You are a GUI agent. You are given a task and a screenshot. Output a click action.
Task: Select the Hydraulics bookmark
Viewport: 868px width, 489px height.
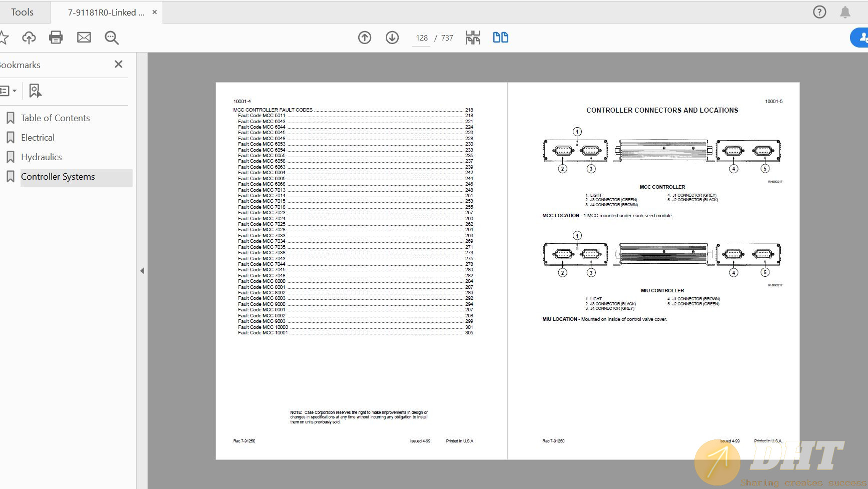pyautogui.click(x=41, y=157)
